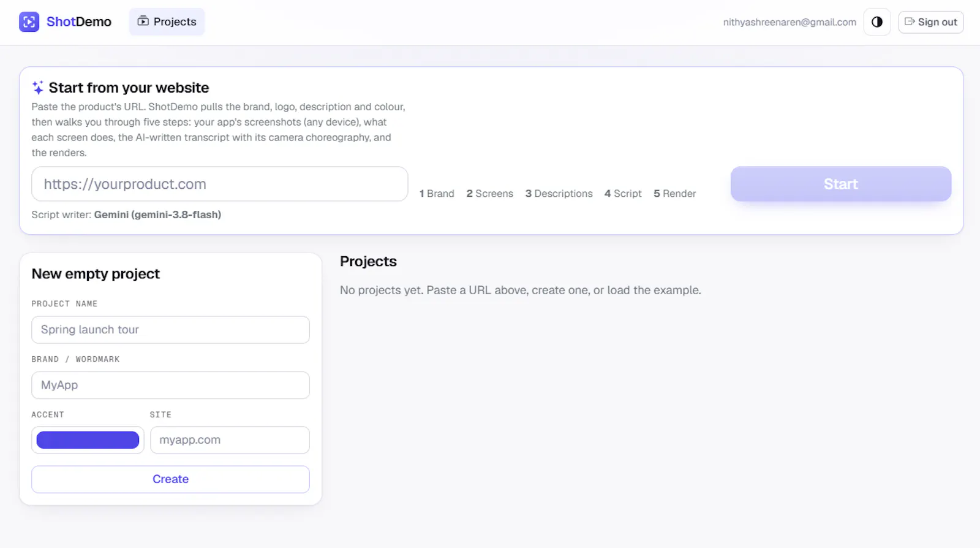Click the Sign out button
Image resolution: width=980 pixels, height=548 pixels.
(930, 22)
